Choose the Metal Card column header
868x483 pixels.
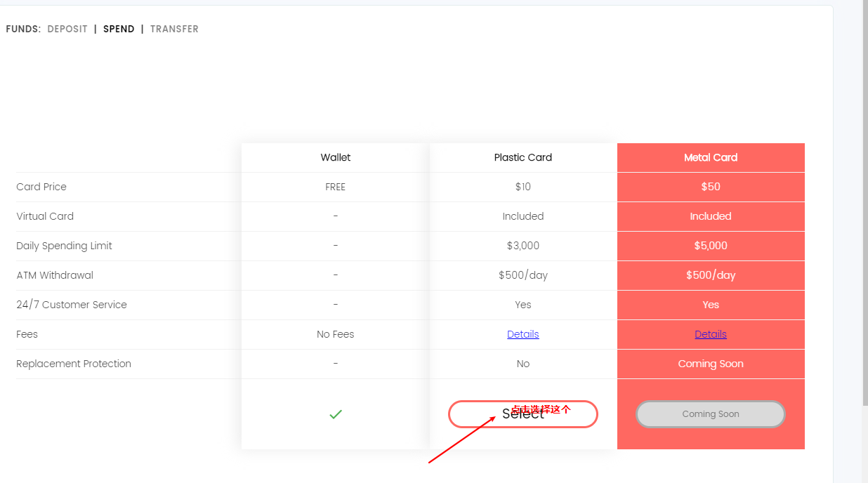coord(711,157)
